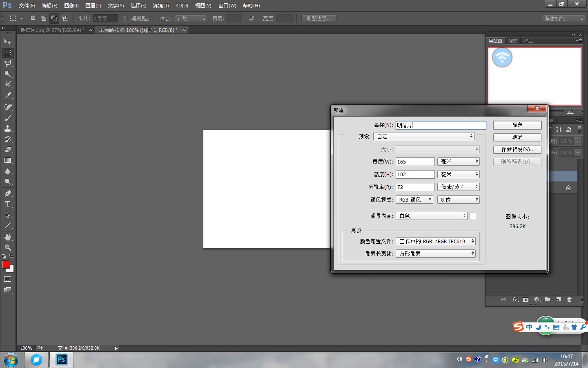Open the bit depth 8 位 dropdown
The height and width of the screenshot is (368, 588).
(x=458, y=200)
